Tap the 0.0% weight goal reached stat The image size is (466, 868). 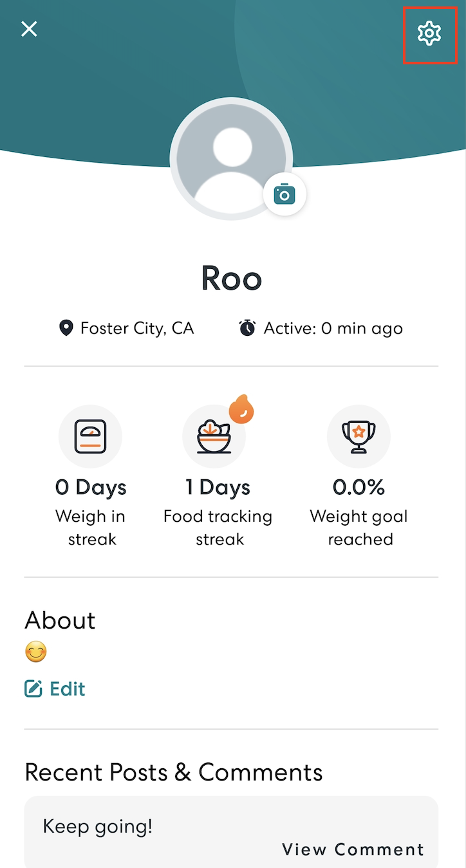coord(359,487)
